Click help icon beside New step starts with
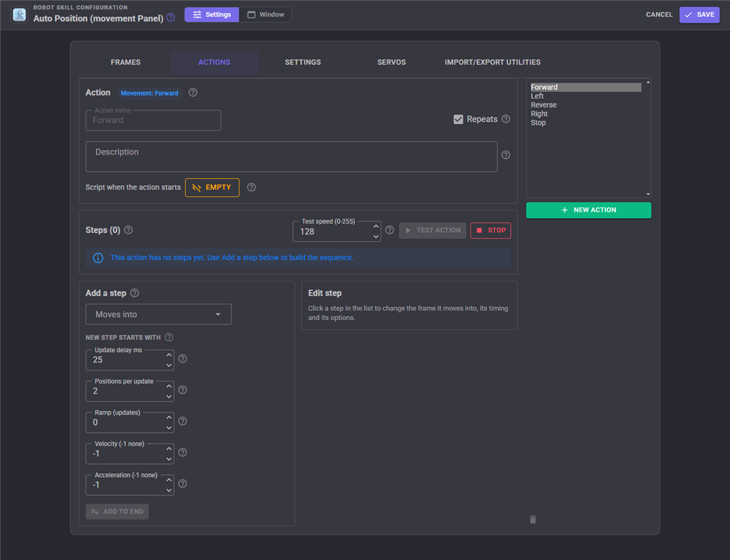The height and width of the screenshot is (560, 730). tap(169, 337)
